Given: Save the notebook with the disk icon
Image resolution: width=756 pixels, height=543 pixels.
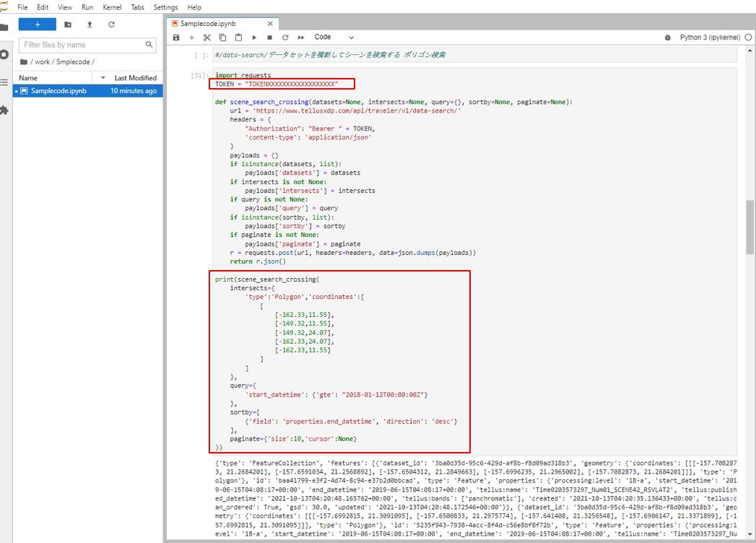Looking at the screenshot, I should 176,37.
